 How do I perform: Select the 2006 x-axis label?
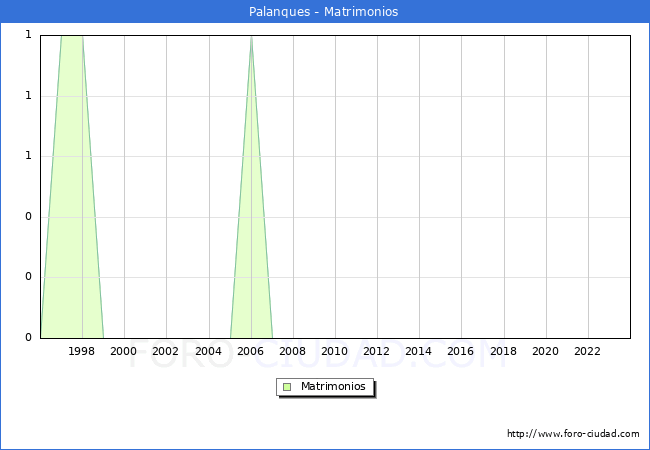[x=250, y=351]
